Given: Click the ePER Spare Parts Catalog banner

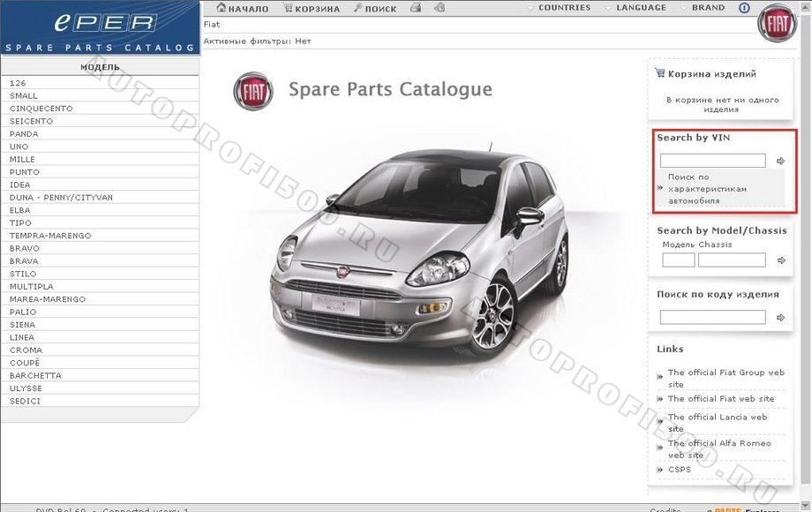Looking at the screenshot, I should point(100,26).
